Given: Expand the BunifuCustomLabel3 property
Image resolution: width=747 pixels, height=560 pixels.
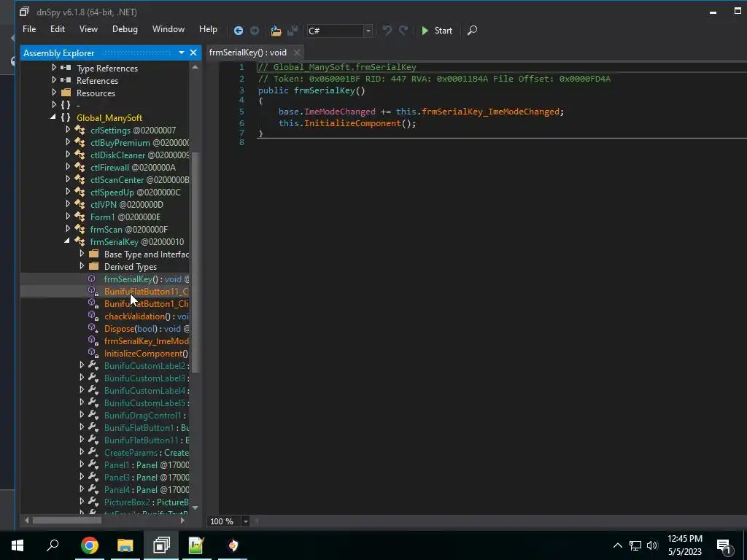Looking at the screenshot, I should [82, 378].
